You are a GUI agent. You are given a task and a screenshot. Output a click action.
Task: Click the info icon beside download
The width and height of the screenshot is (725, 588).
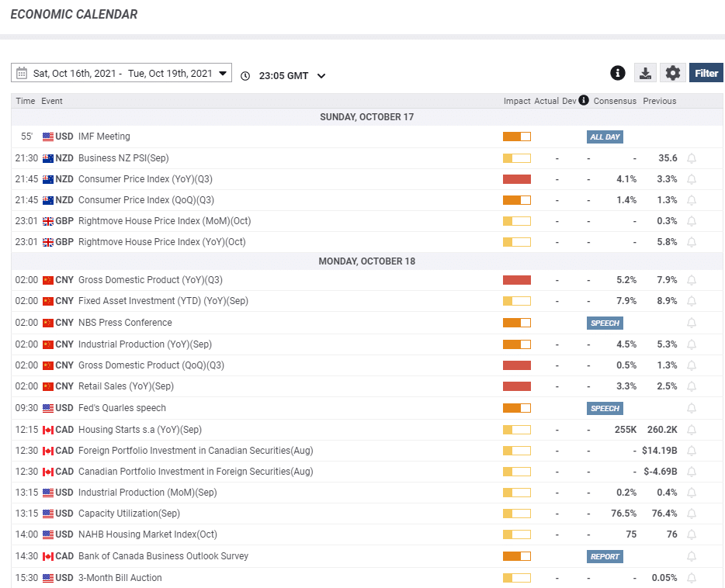(x=618, y=73)
